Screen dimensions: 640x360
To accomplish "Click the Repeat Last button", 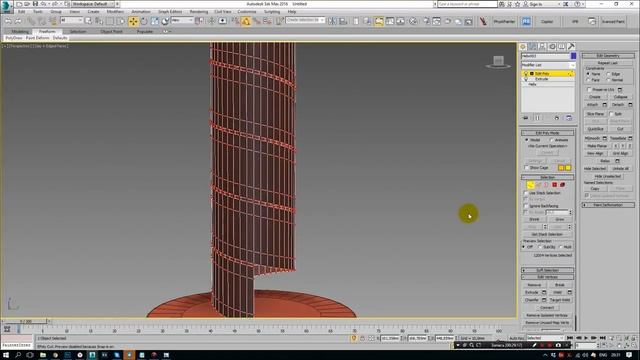I will (607, 63).
